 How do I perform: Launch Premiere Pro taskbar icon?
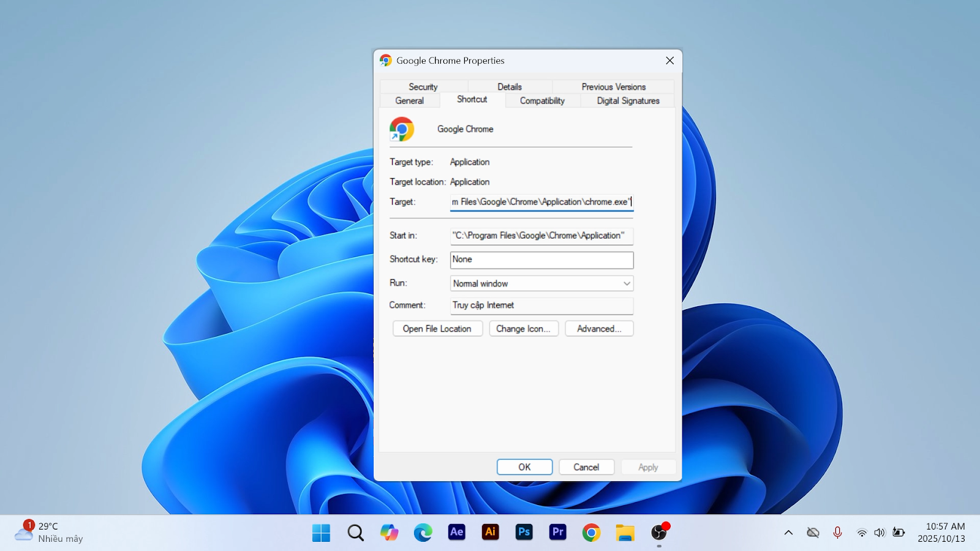[x=557, y=532]
